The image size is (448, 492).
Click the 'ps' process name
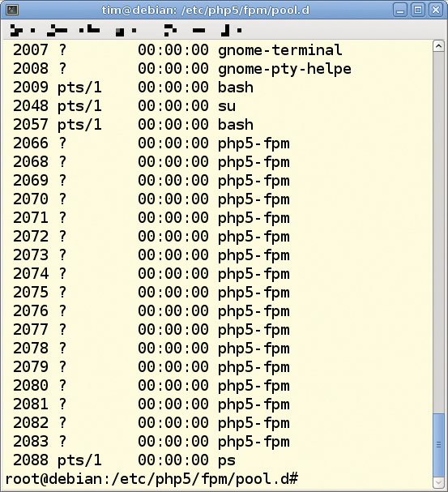tap(227, 461)
